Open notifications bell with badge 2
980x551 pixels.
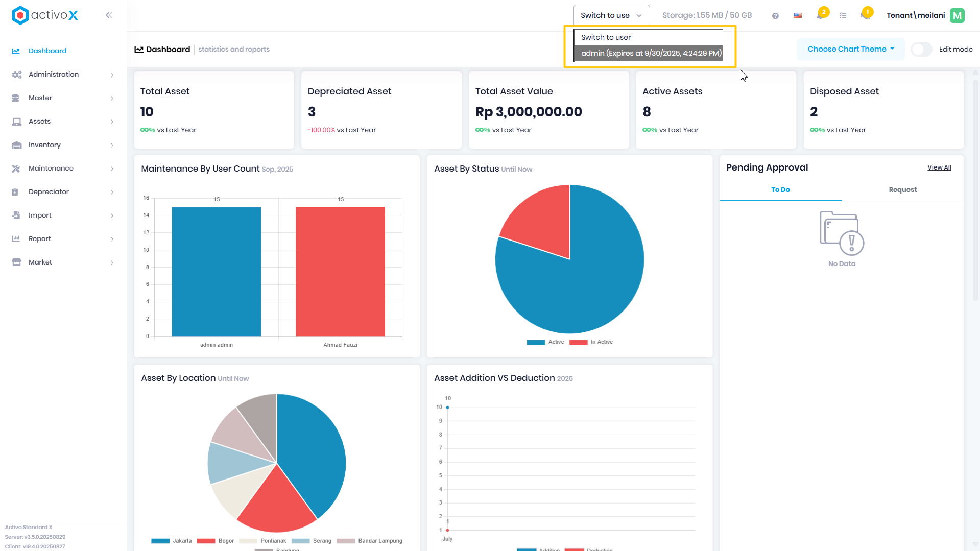coord(821,14)
